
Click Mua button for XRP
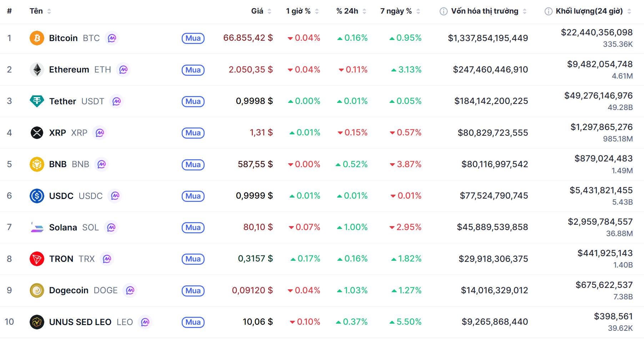(193, 133)
